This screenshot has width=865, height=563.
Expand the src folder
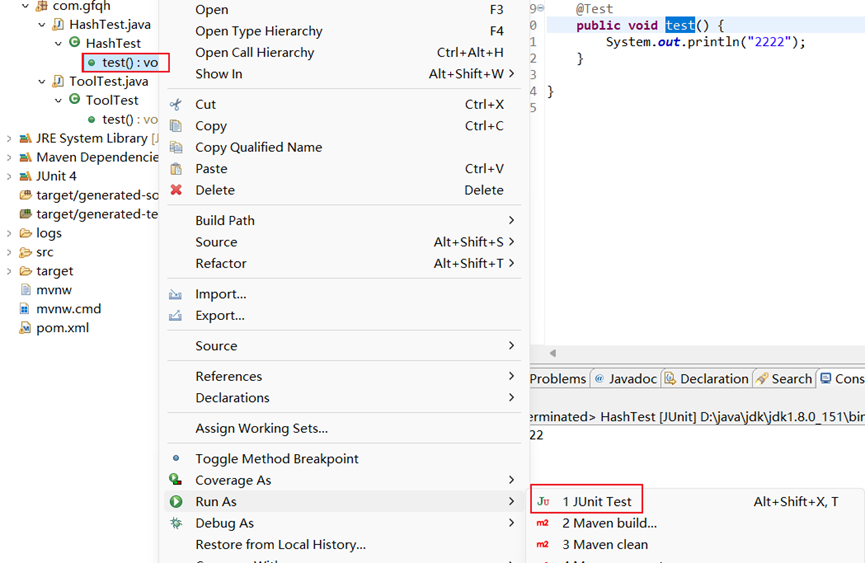coord(9,252)
